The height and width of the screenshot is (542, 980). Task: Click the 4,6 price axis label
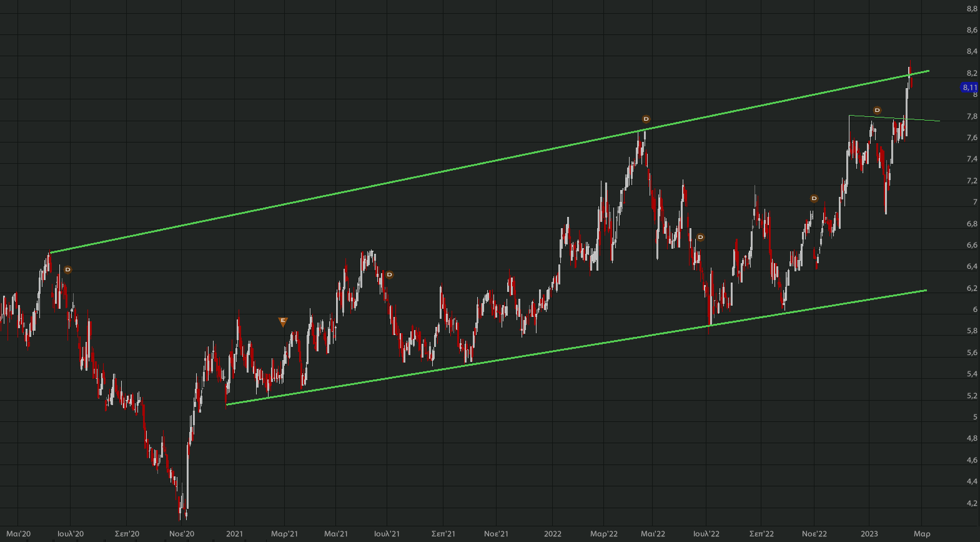[972, 460]
